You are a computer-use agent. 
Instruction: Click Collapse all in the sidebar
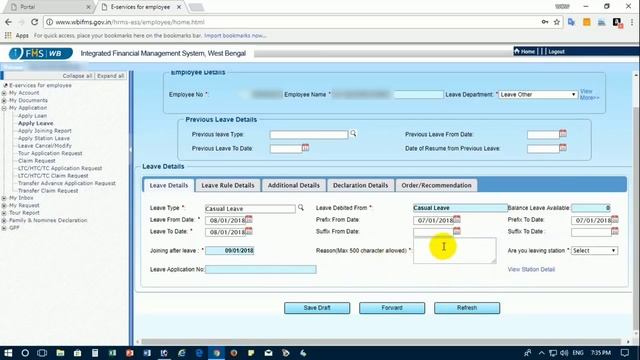(77, 76)
